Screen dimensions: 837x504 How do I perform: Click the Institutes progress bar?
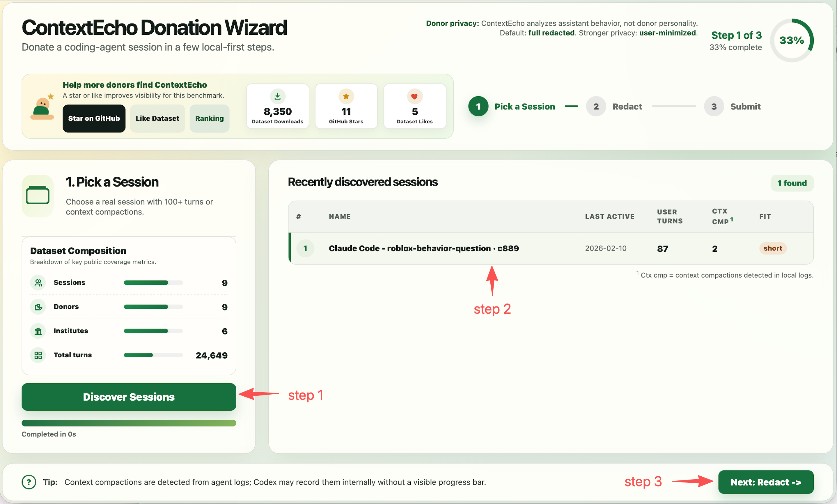tap(153, 331)
